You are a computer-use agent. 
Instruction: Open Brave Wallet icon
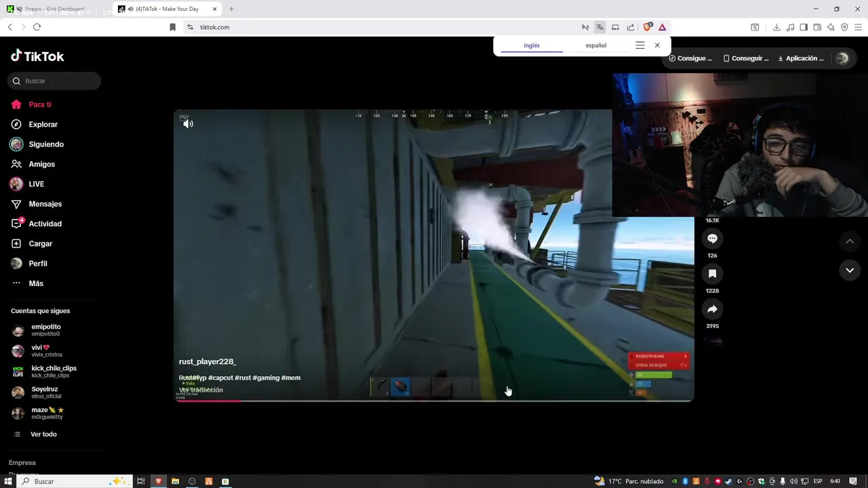coord(817,27)
